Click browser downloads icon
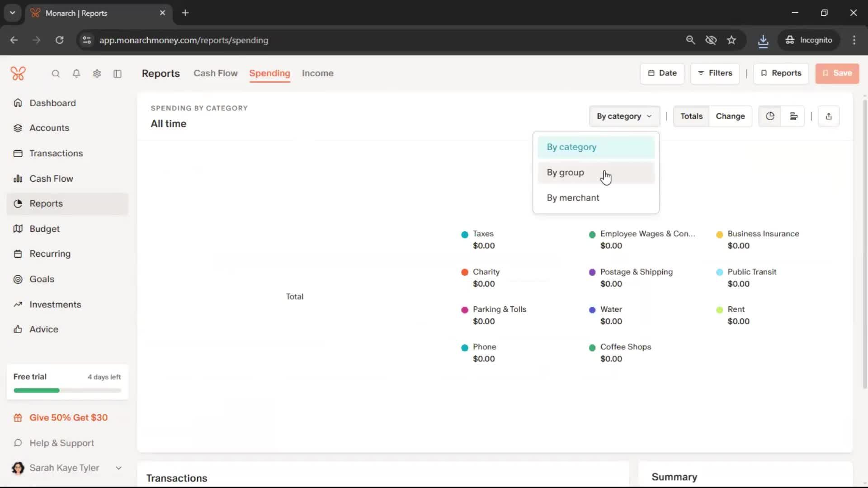This screenshot has height=488, width=868. pyautogui.click(x=763, y=40)
